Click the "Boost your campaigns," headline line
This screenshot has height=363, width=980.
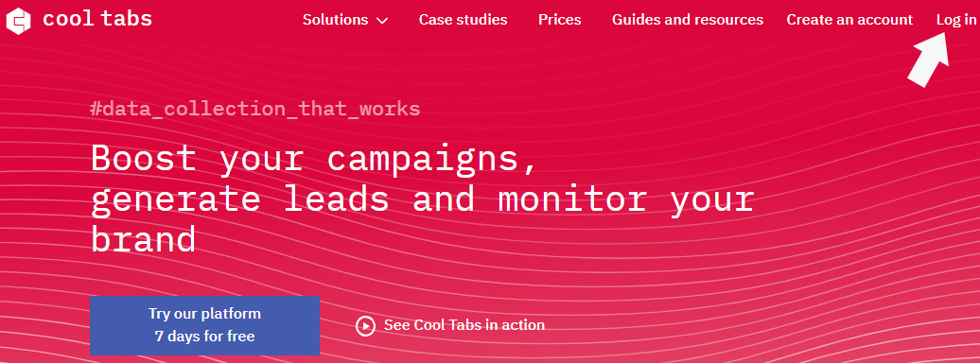(x=314, y=160)
